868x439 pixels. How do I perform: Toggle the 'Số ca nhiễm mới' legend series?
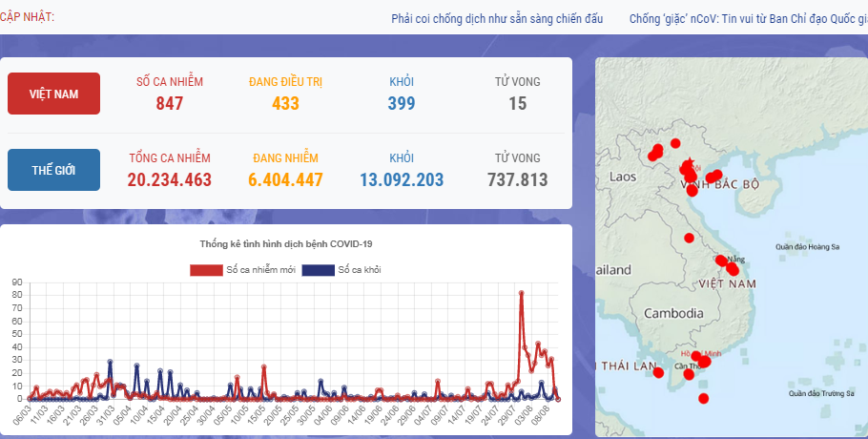(x=258, y=270)
